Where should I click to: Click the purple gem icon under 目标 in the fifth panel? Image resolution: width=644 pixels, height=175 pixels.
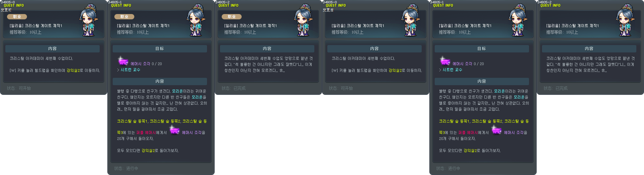pyautogui.click(x=445, y=61)
